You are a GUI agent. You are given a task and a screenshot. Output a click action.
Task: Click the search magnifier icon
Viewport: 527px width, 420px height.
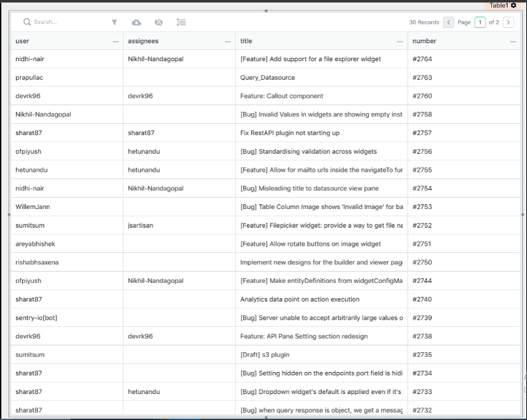[27, 22]
